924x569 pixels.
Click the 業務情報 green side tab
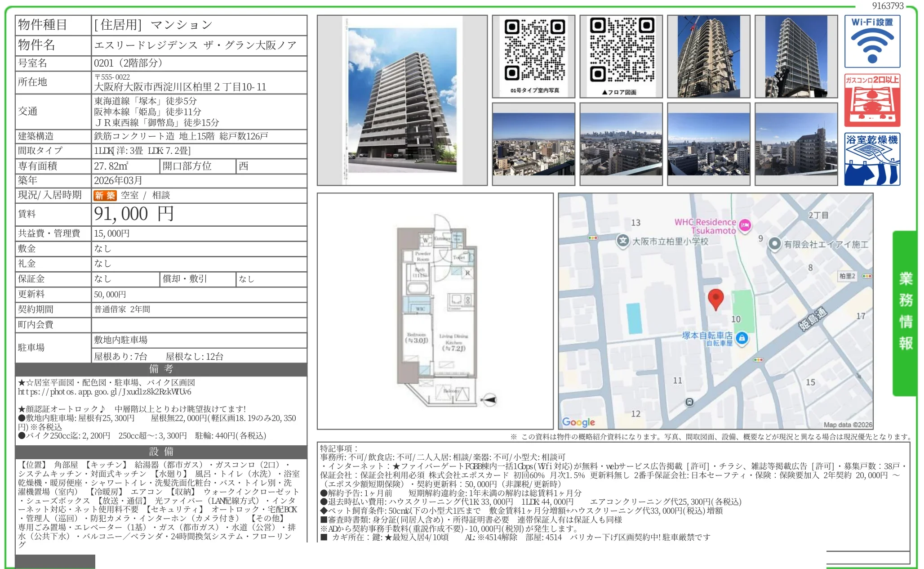pos(905,313)
